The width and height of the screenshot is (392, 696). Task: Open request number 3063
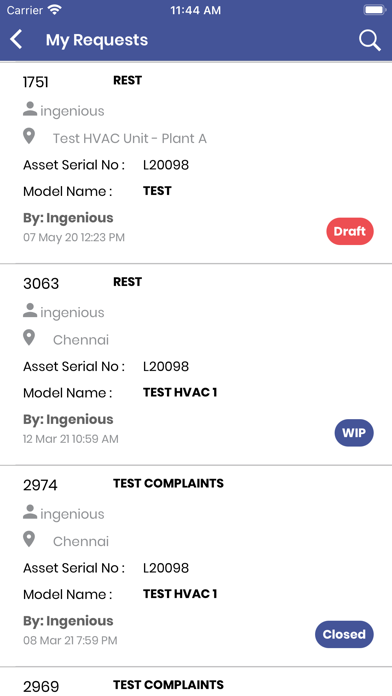[196, 365]
